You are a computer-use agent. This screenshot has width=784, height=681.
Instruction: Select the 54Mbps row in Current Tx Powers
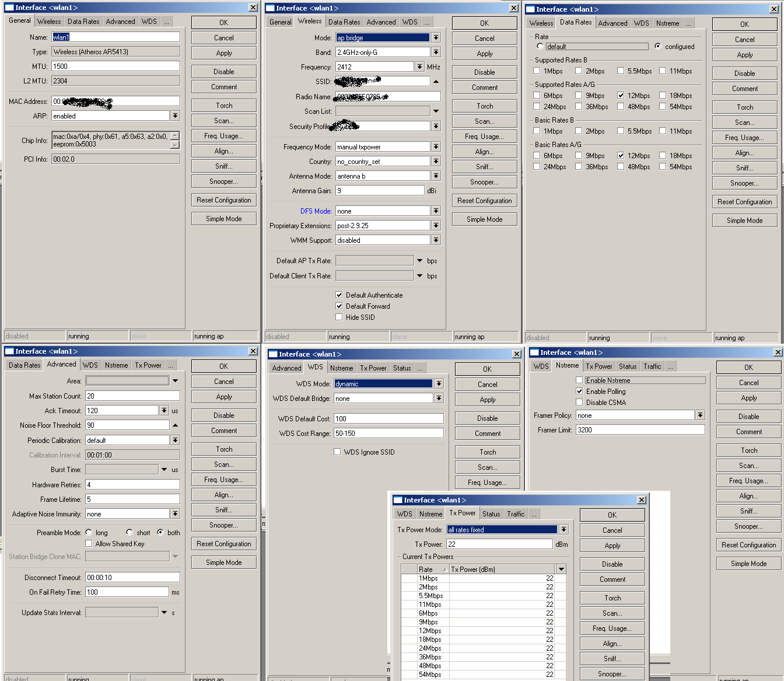[x=484, y=675]
